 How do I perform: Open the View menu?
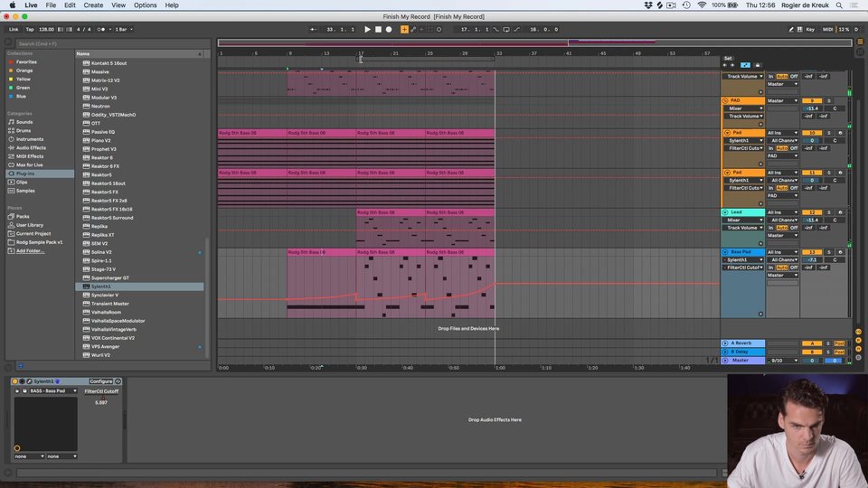point(118,5)
